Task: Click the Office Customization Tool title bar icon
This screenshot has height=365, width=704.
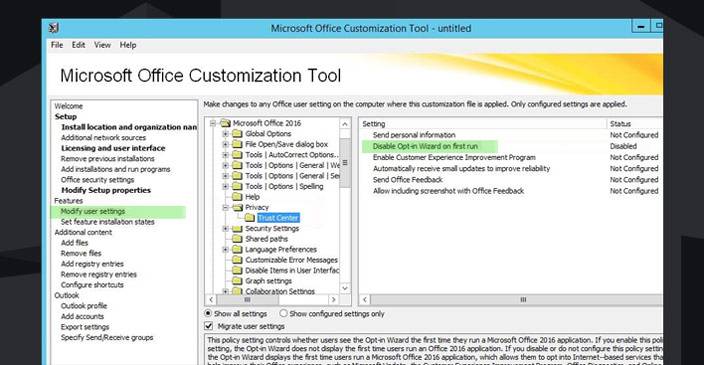Action: pyautogui.click(x=53, y=28)
